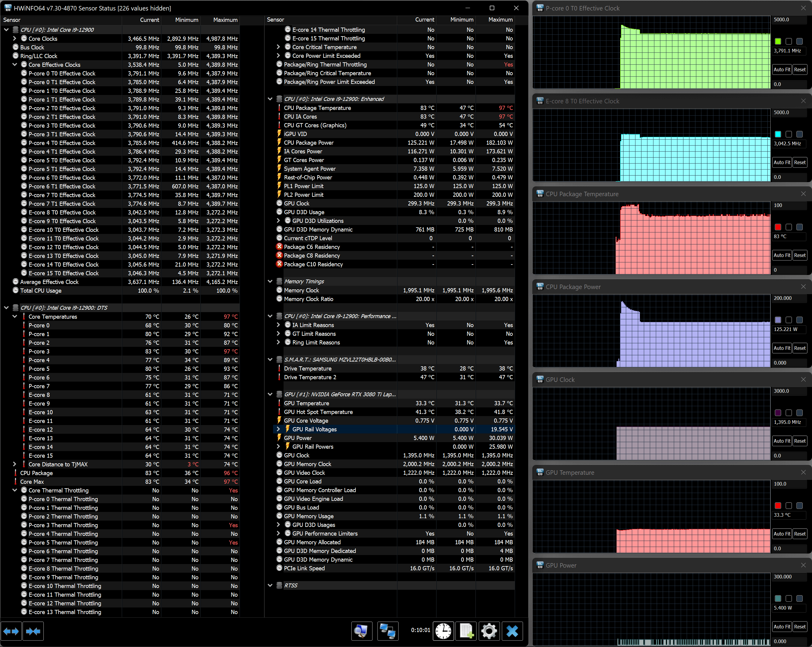The width and height of the screenshot is (812, 647).
Task: Click the clock reset min/max icon
Action: pos(443,631)
